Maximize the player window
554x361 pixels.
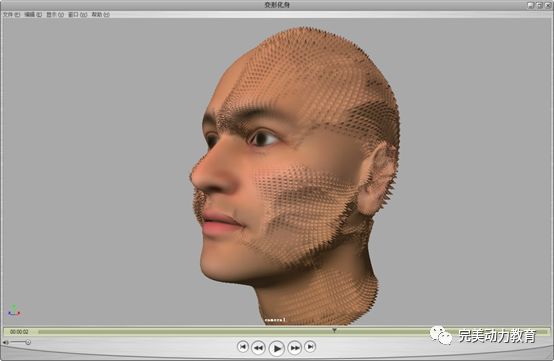tap(539, 5)
